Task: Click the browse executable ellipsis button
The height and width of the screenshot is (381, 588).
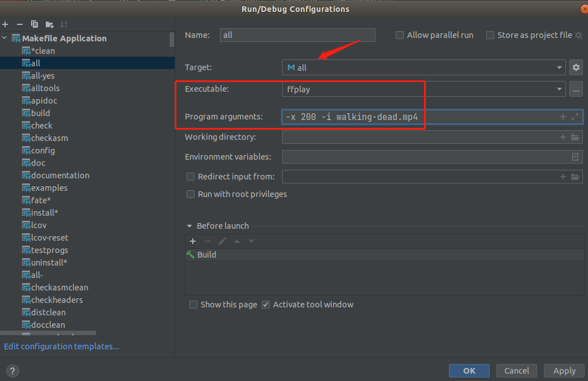Action: 576,89
